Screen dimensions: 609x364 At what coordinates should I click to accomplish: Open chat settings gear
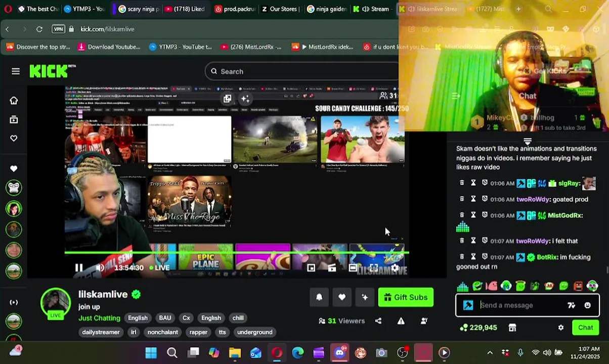point(561,328)
